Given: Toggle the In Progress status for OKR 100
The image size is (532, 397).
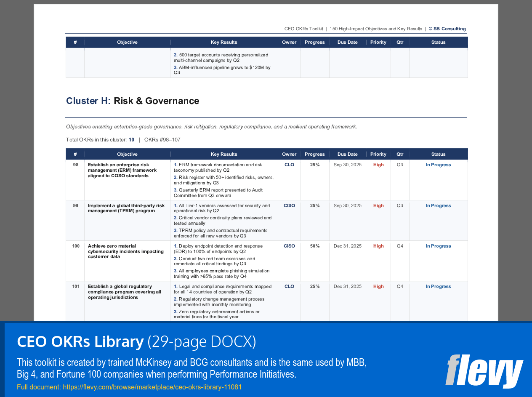Looking at the screenshot, I should tap(438, 246).
